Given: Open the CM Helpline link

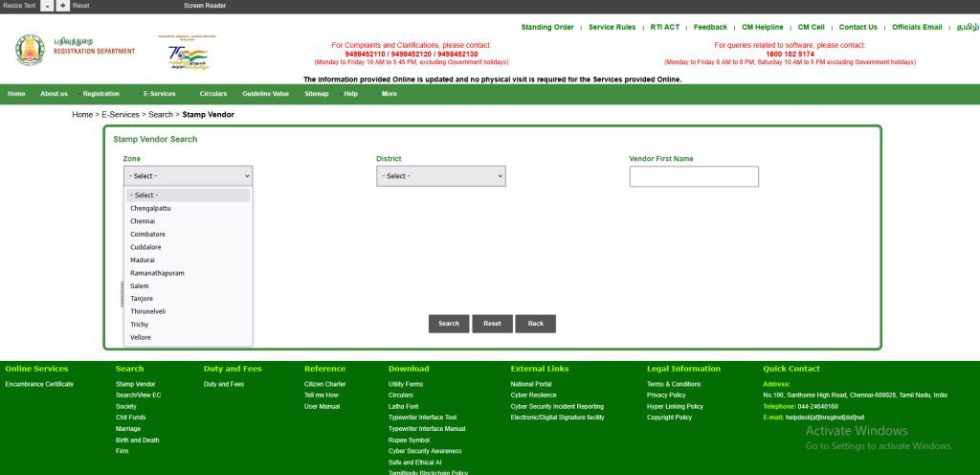Looking at the screenshot, I should [762, 27].
